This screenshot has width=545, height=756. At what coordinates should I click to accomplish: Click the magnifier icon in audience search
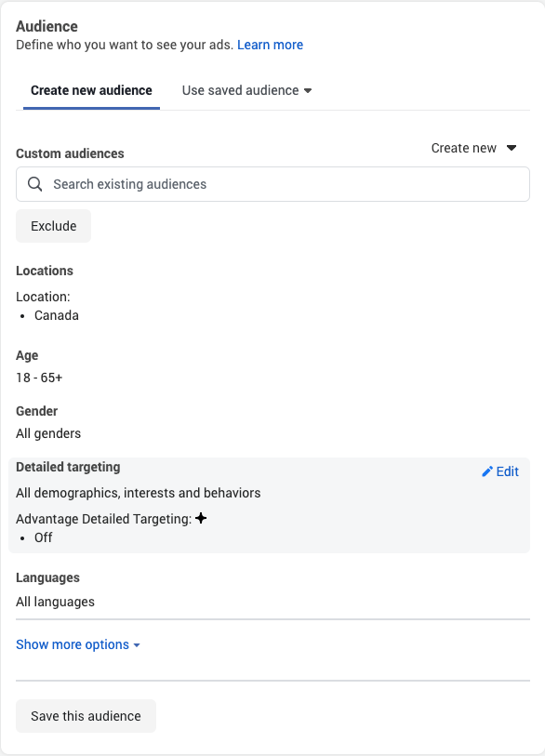tap(34, 184)
